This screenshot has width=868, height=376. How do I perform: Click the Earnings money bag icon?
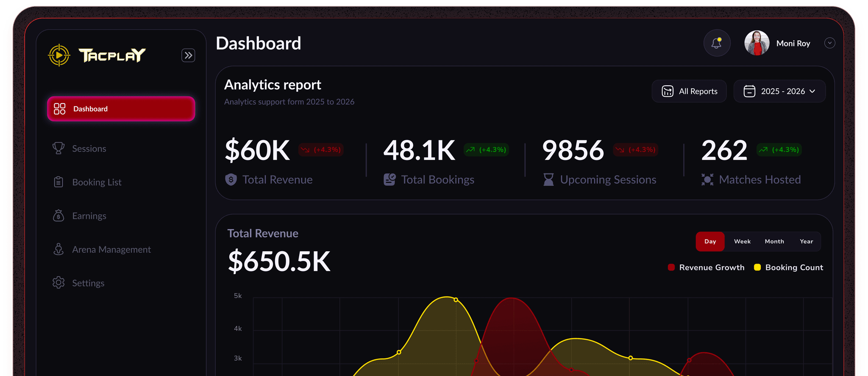point(58,216)
